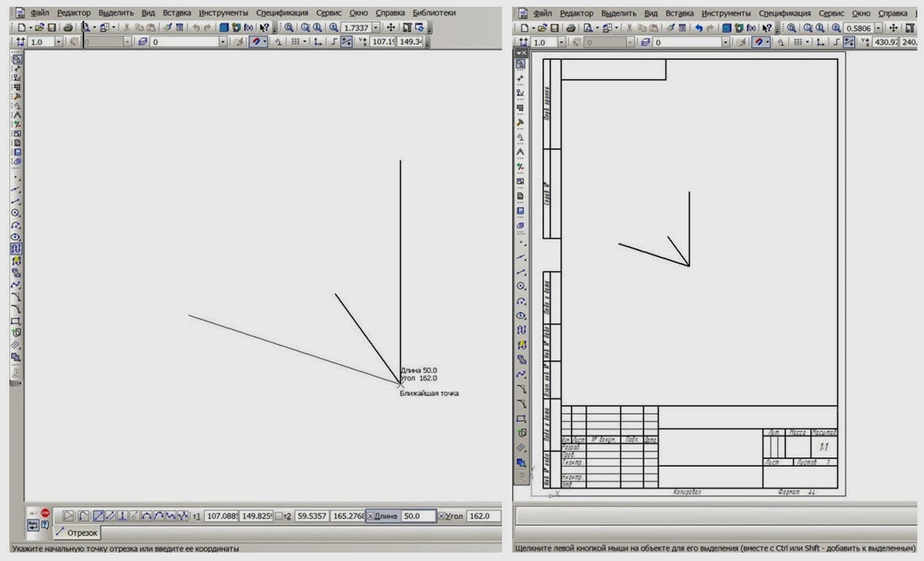Select Rectangle tool in left window sidebar
This screenshot has height=561, width=924.
16,321
